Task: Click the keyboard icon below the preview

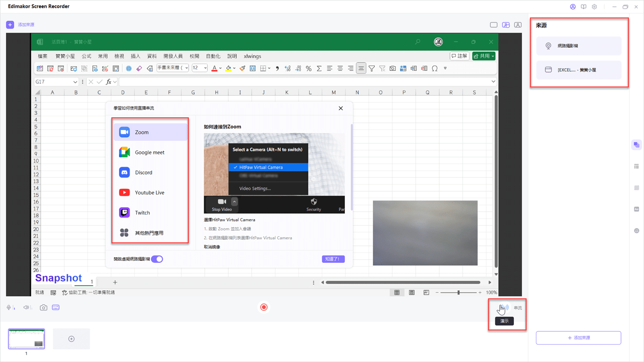Action: tap(56, 307)
